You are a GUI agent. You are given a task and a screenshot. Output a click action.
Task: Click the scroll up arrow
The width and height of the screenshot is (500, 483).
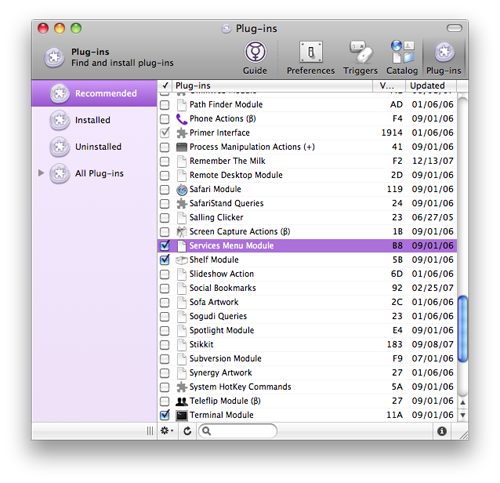click(x=463, y=403)
